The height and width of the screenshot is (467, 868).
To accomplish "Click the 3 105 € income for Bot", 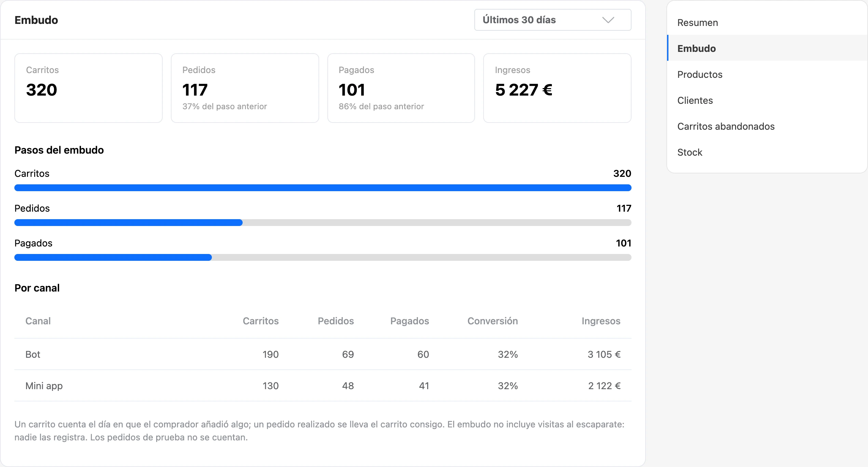I will pyautogui.click(x=604, y=354).
